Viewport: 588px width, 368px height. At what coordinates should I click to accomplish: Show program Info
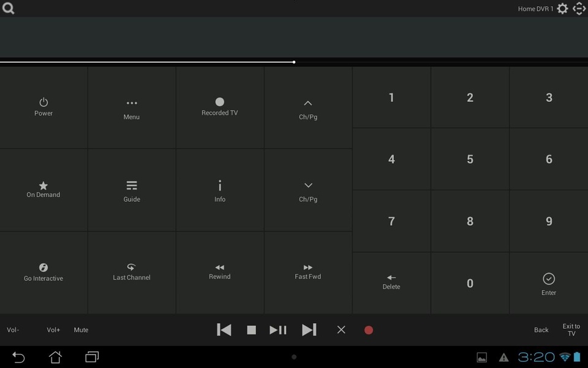(220, 190)
